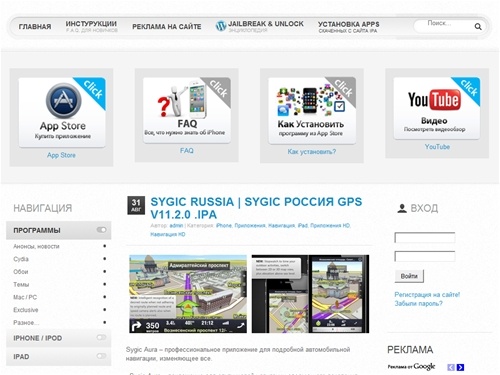This screenshot has width=500, height=375.
Task: Click the blue click ribbon on App Store card
Action: pos(92,91)
